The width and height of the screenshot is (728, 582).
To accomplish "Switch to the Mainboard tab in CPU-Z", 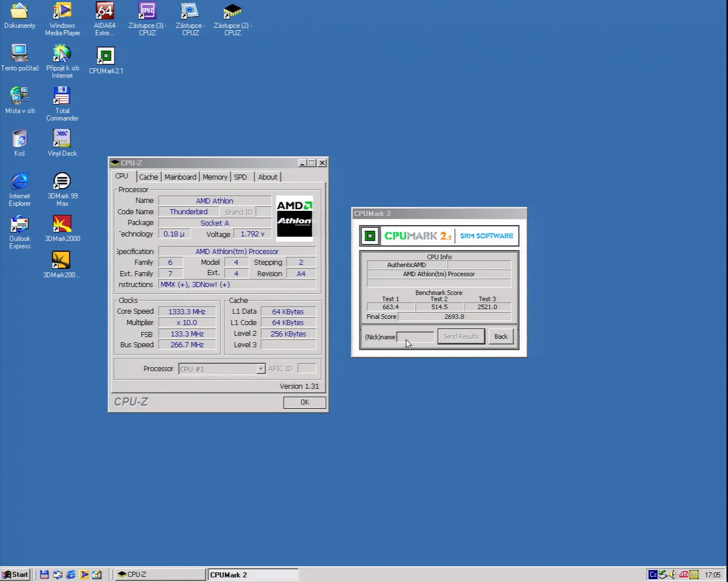I will (x=180, y=177).
